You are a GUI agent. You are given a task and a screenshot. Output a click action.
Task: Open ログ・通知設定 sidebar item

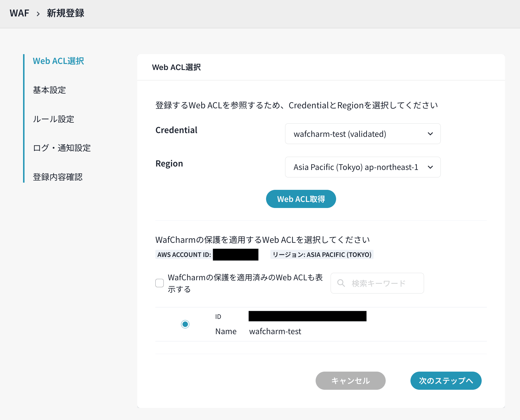tap(62, 148)
